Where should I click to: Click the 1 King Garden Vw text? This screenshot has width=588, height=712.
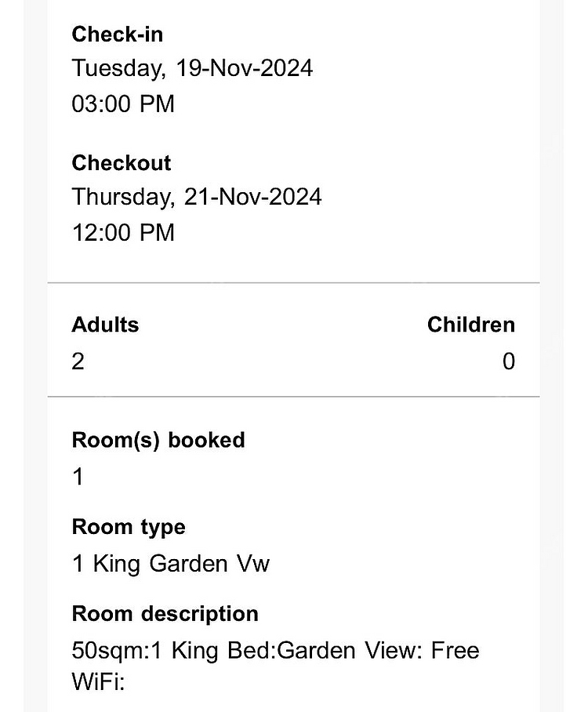(x=171, y=564)
